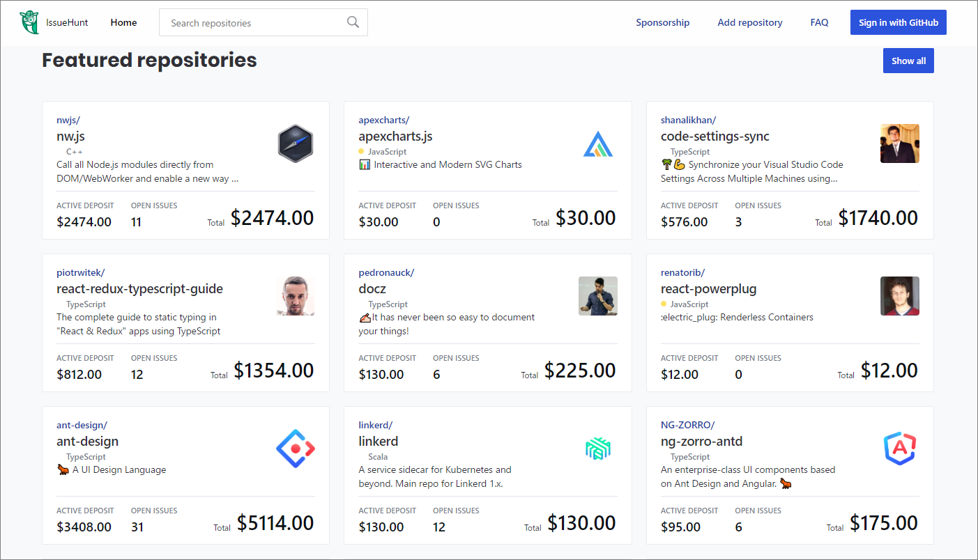Open the ant-design/ owner link
The height and width of the screenshot is (560, 978).
point(82,425)
